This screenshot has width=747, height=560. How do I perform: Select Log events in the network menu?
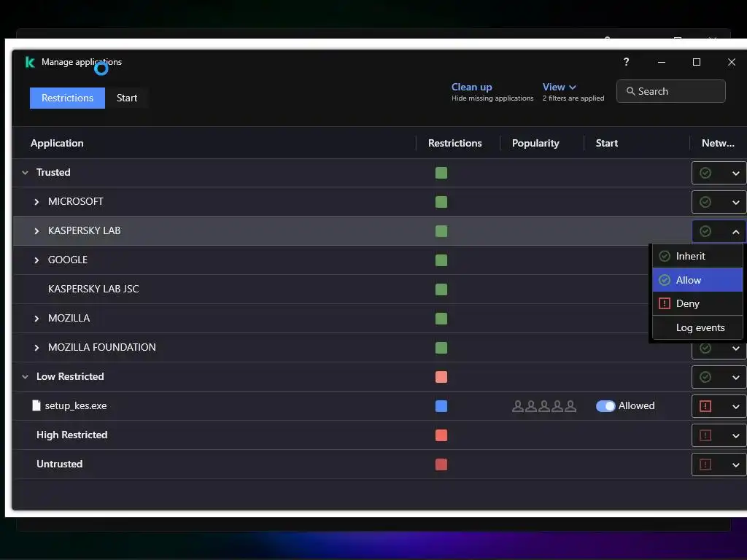(x=697, y=327)
